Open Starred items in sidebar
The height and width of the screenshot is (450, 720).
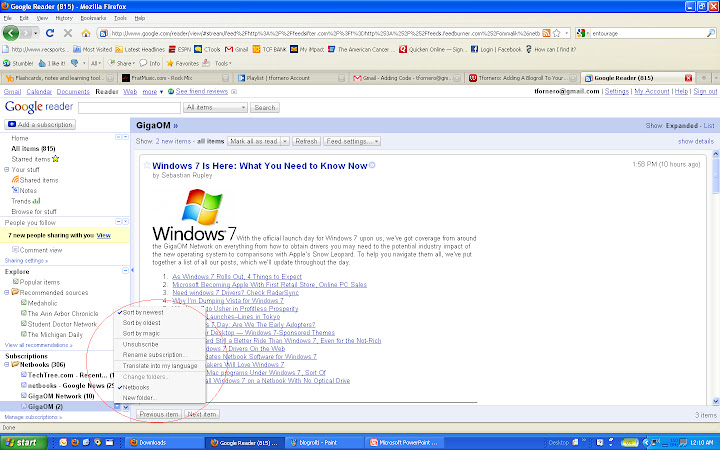click(x=35, y=159)
